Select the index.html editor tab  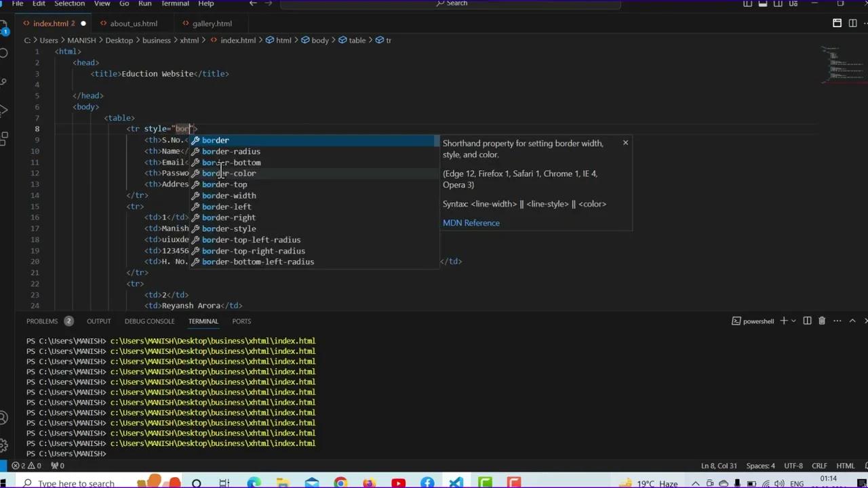click(x=54, y=23)
